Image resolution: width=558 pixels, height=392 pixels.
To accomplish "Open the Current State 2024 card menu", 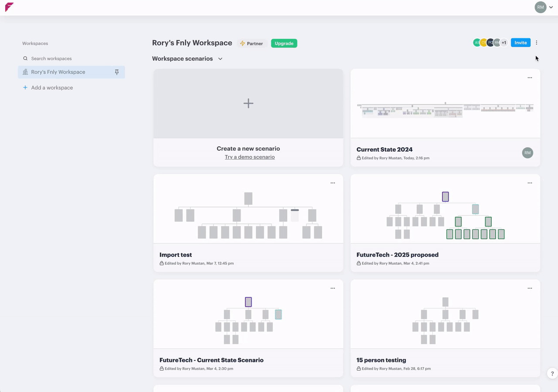I will click(530, 78).
